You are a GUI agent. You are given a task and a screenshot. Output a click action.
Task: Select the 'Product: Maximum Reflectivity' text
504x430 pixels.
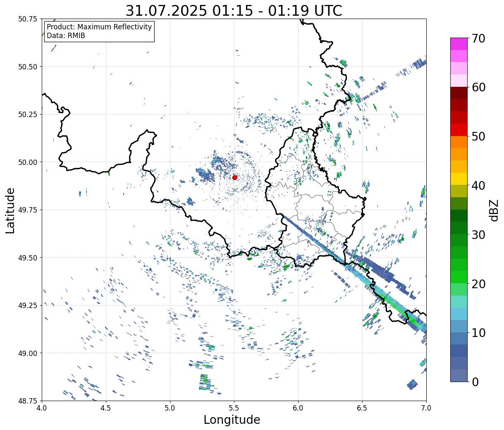pos(99,27)
